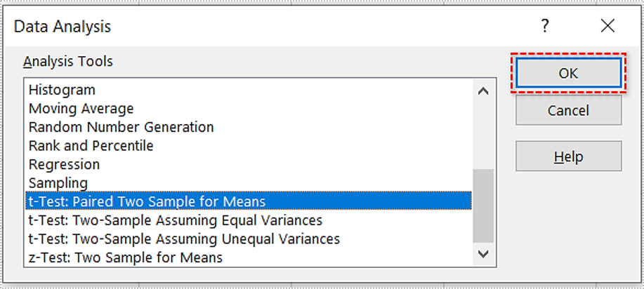Viewport: 644px width, 289px height.
Task: Select Sampling from Analysis Tools
Action: point(58,183)
